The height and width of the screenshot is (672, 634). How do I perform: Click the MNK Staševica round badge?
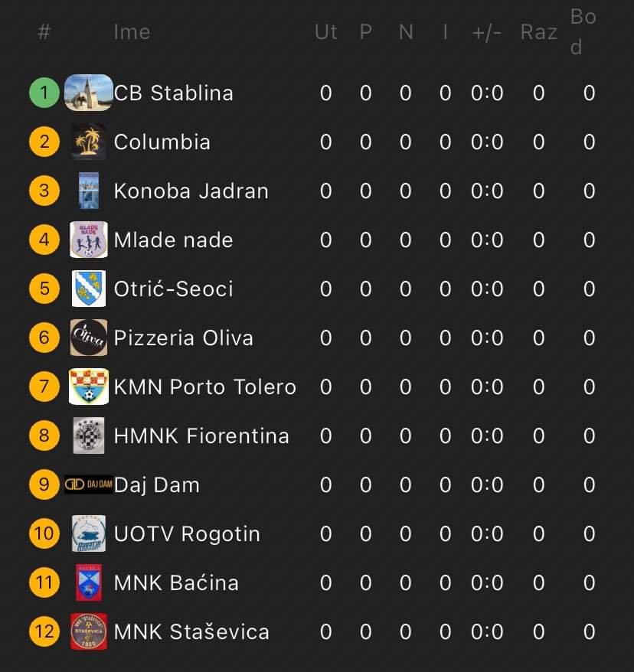coord(89,631)
